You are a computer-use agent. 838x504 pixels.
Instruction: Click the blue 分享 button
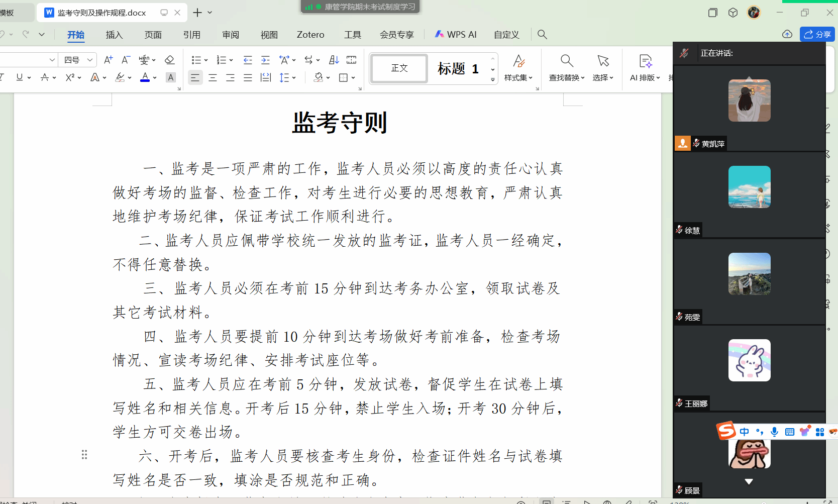[x=817, y=34]
